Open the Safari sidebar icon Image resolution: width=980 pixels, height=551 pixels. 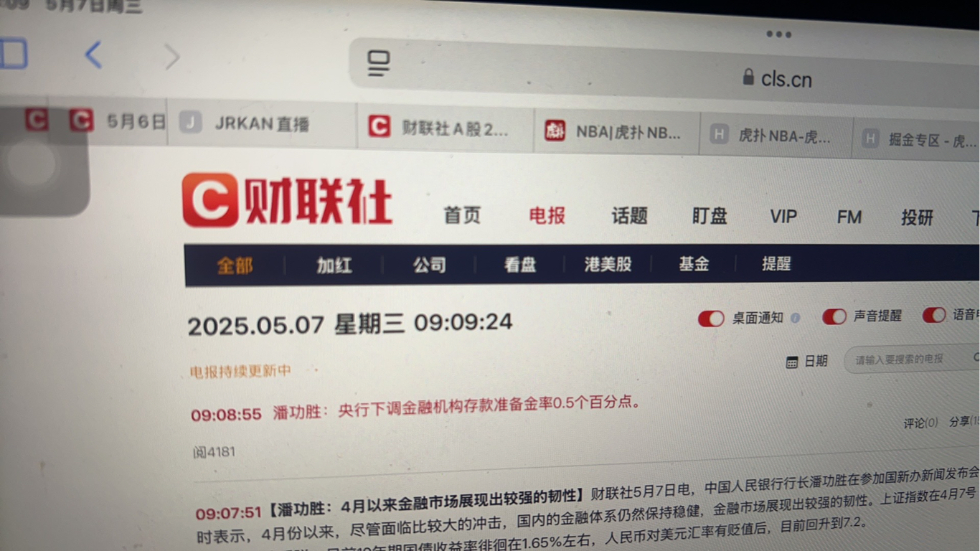coord(13,53)
